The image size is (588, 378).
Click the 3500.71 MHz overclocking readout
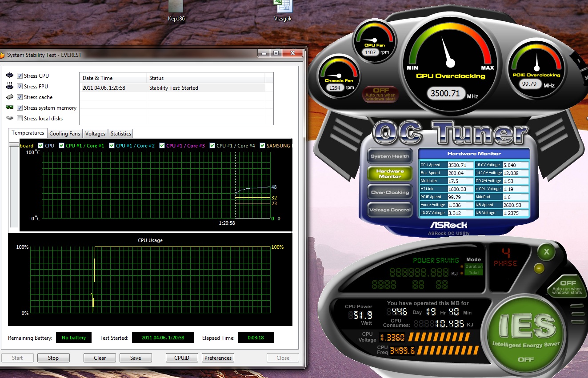click(x=446, y=94)
